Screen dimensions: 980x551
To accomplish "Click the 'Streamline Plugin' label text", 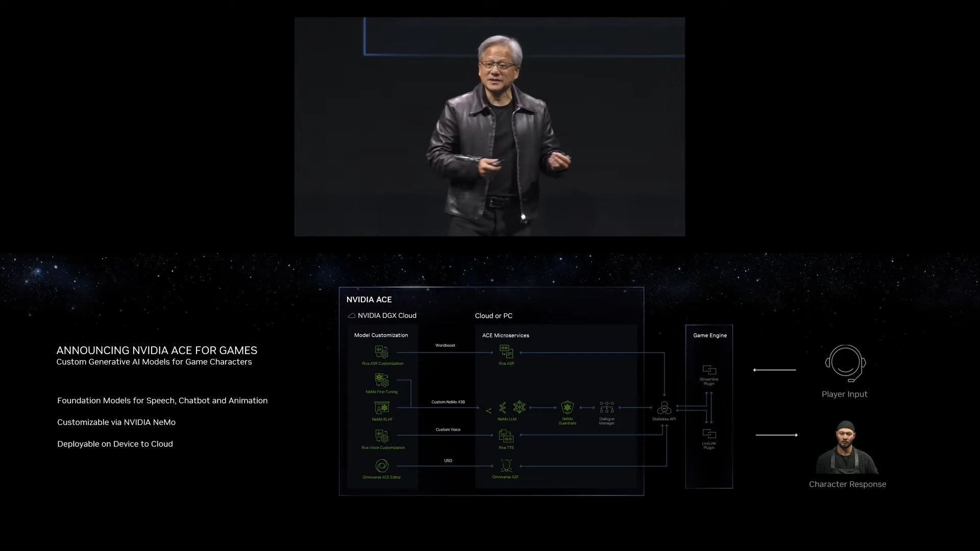I will click(709, 382).
